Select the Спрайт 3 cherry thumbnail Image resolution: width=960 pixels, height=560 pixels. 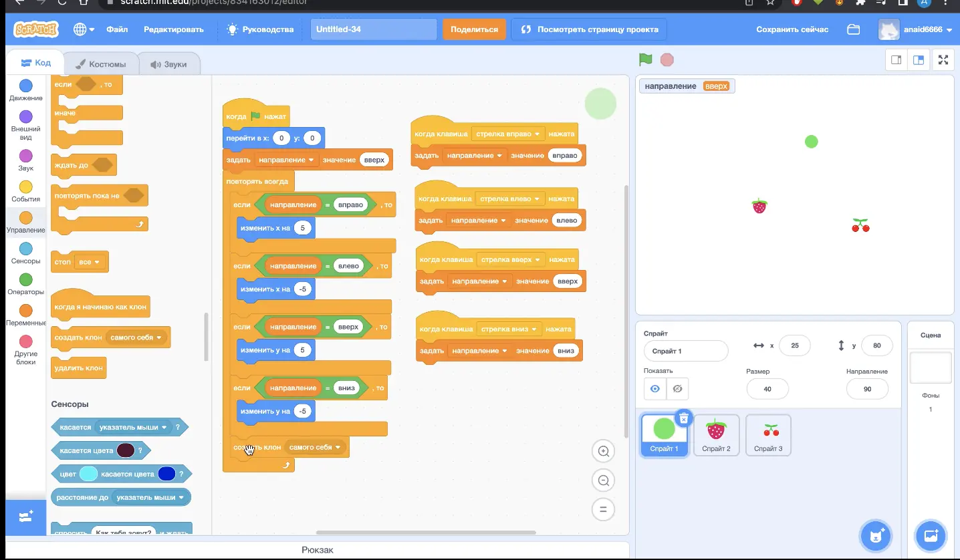coord(768,435)
